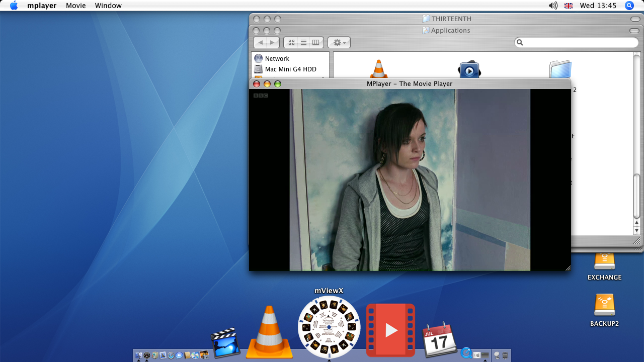Click the Applications window scrollbar thumb

coord(636,195)
